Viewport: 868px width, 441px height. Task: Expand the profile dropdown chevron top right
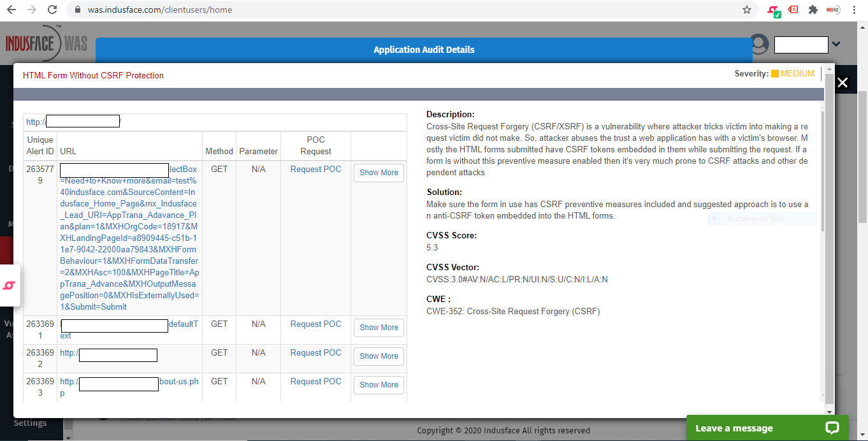[x=835, y=45]
